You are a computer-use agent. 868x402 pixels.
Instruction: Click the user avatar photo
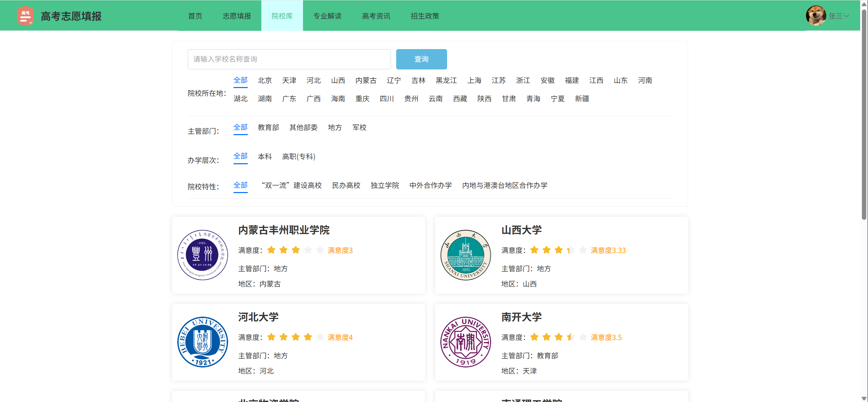(x=815, y=16)
